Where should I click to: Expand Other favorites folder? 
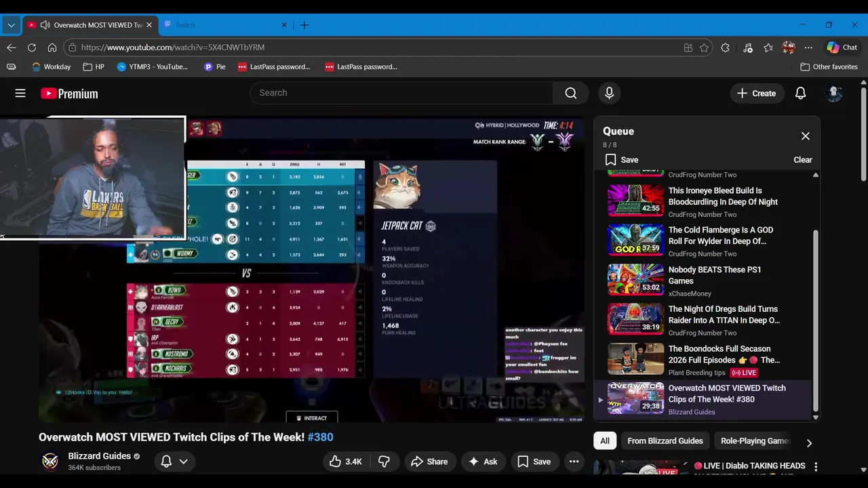coord(829,67)
